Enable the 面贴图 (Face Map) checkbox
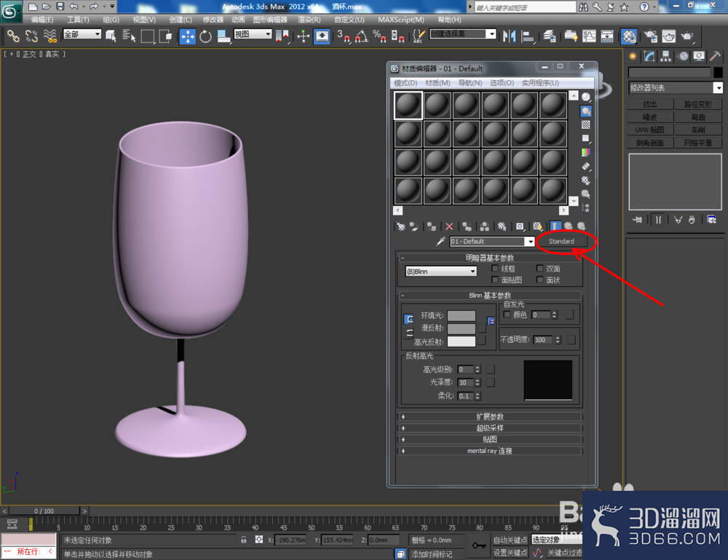This screenshot has width=728, height=560. point(495,280)
